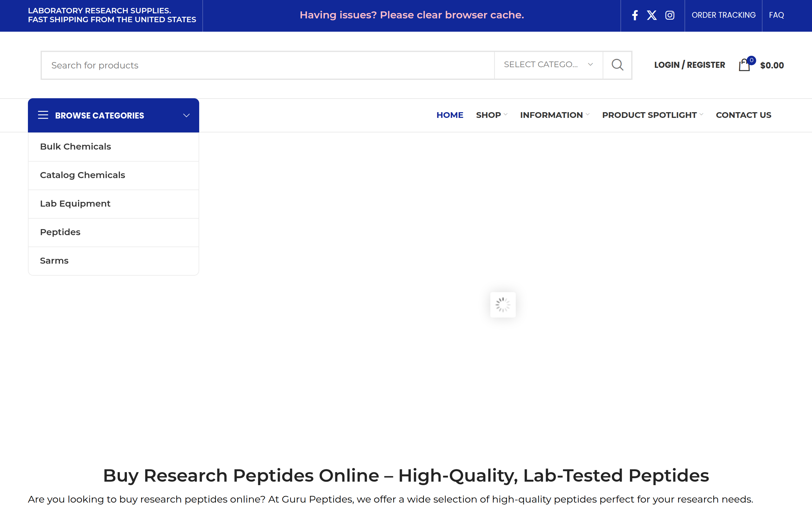This screenshot has width=812, height=507.
Task: Click the product search input field
Action: click(235, 65)
